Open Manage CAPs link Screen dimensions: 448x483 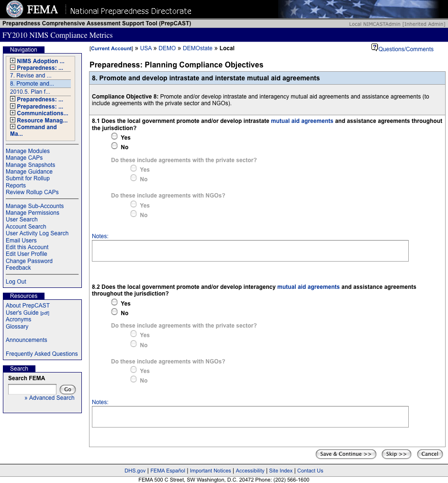(x=24, y=158)
